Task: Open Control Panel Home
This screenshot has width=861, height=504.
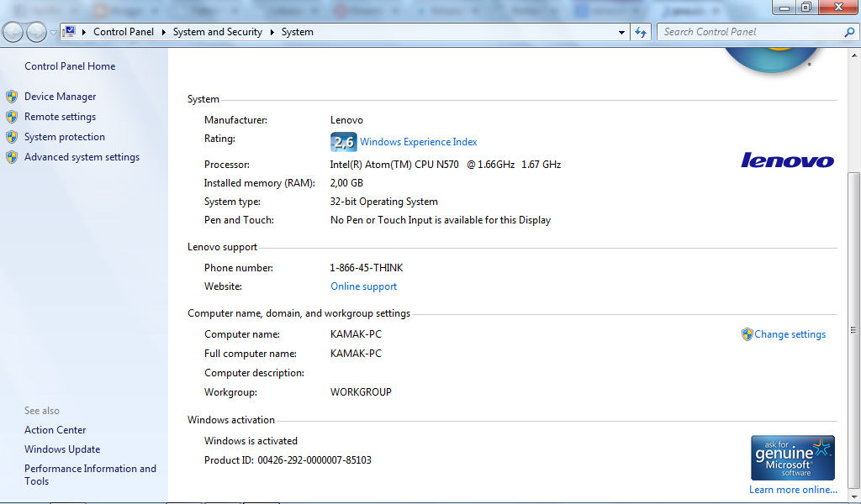Action: click(x=70, y=66)
